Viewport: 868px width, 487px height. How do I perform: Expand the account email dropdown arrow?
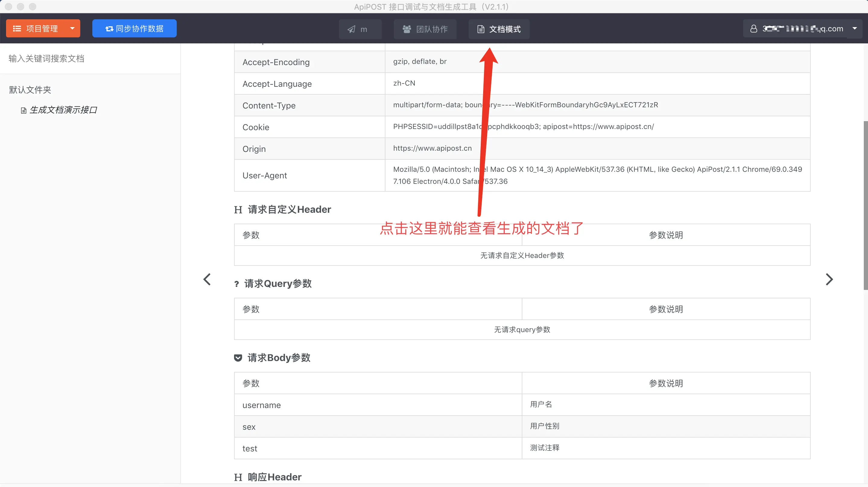point(854,28)
